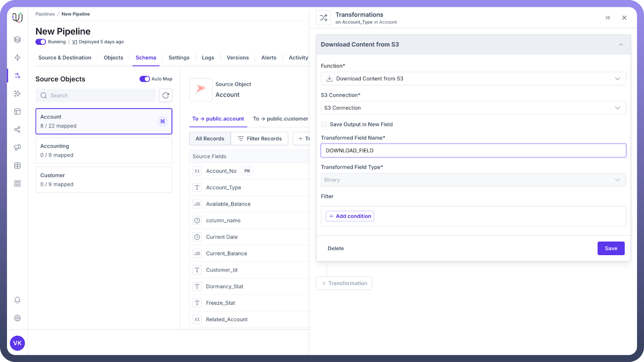Click the share nodes sidebar icon
This screenshot has height=362, width=644.
[17, 130]
